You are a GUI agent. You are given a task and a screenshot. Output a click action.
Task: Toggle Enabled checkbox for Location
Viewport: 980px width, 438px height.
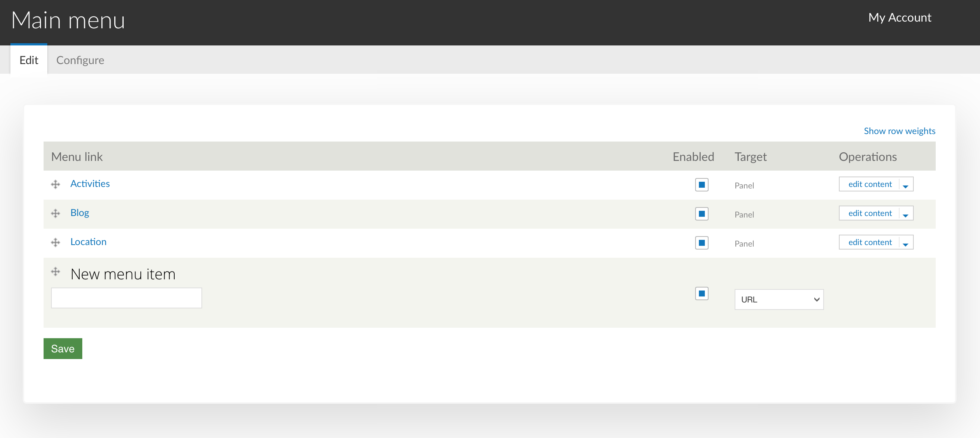701,243
